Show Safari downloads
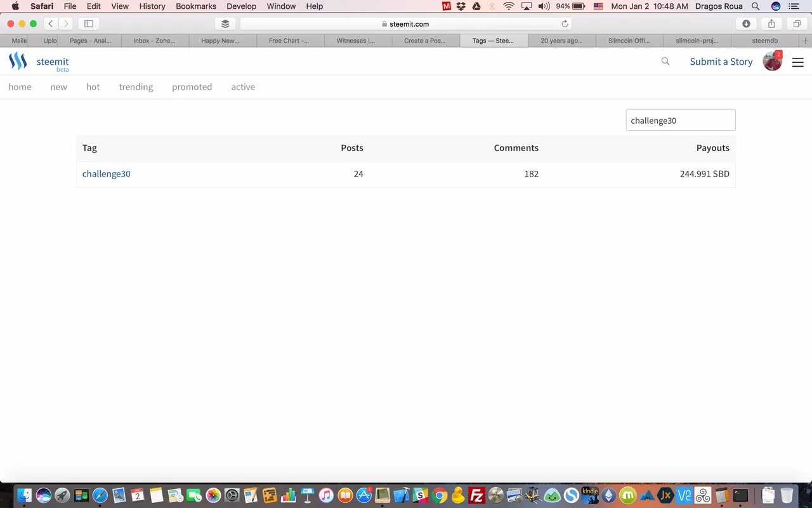 (x=746, y=23)
